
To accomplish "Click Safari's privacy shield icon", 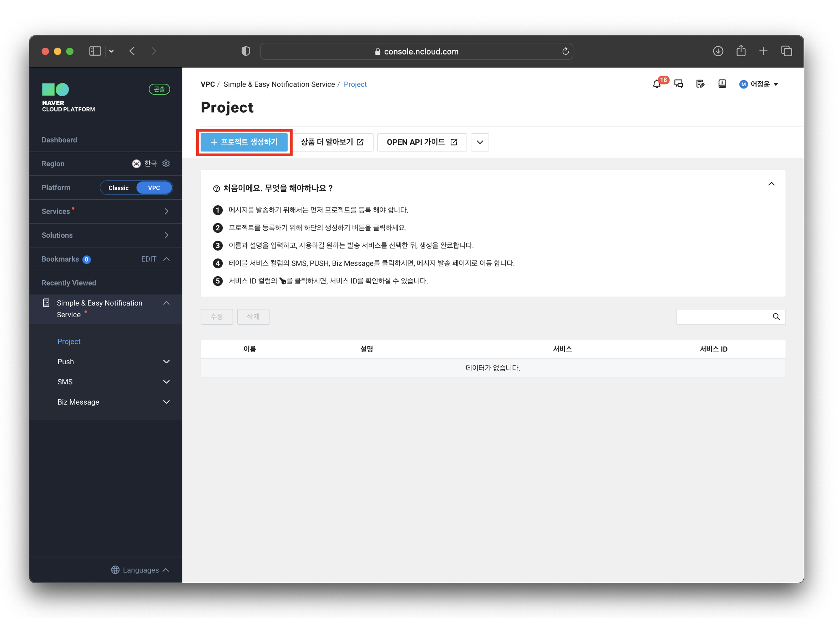I will (x=246, y=51).
